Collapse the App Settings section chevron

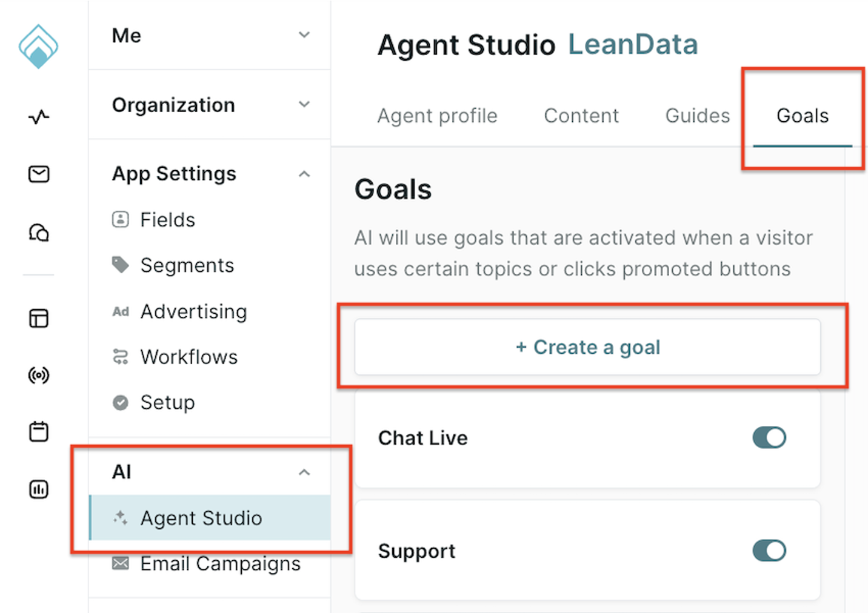304,174
